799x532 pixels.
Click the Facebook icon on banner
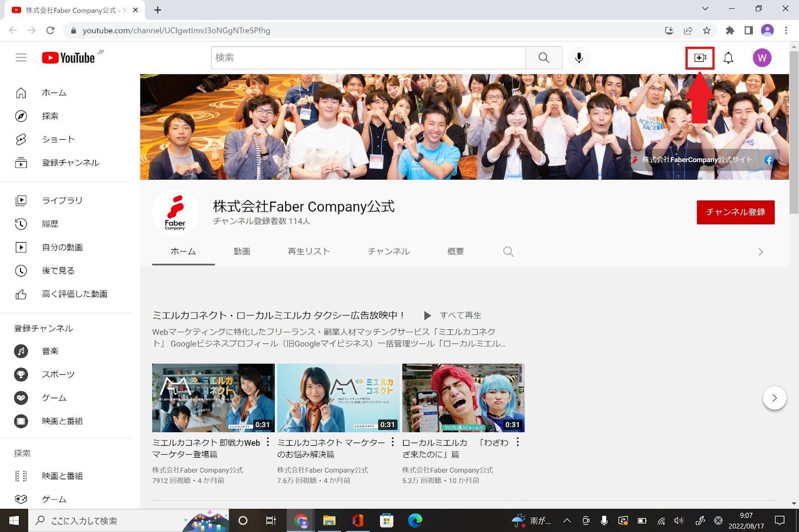coord(769,160)
